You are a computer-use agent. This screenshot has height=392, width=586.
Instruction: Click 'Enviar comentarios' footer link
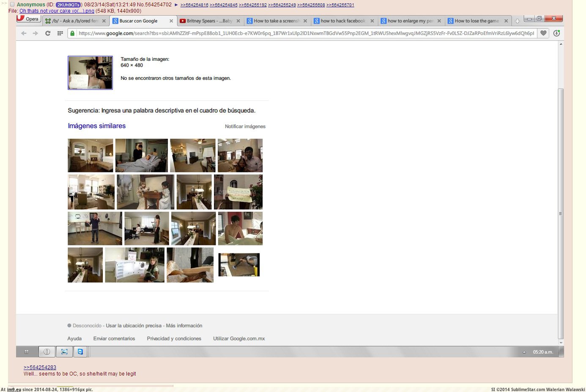(114, 339)
